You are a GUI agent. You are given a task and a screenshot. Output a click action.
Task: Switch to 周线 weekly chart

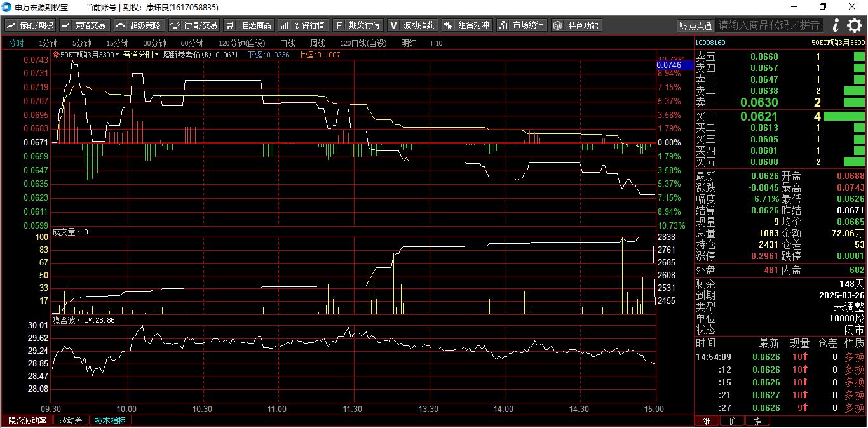coord(317,43)
